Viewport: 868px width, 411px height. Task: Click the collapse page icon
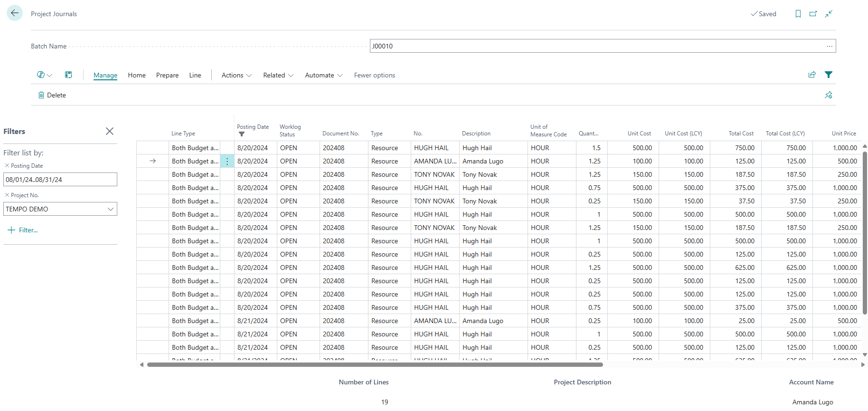829,14
